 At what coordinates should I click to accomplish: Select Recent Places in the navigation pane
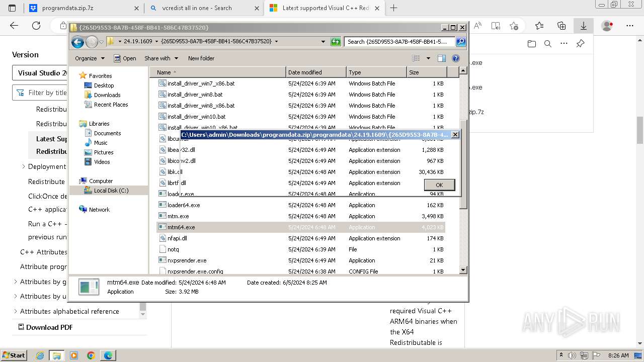(111, 105)
